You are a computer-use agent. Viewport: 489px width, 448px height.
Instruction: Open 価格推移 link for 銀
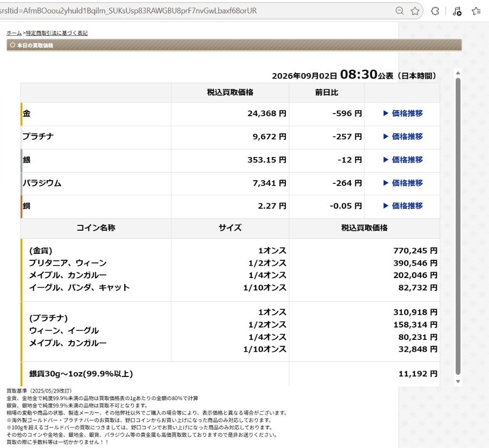pyautogui.click(x=402, y=160)
